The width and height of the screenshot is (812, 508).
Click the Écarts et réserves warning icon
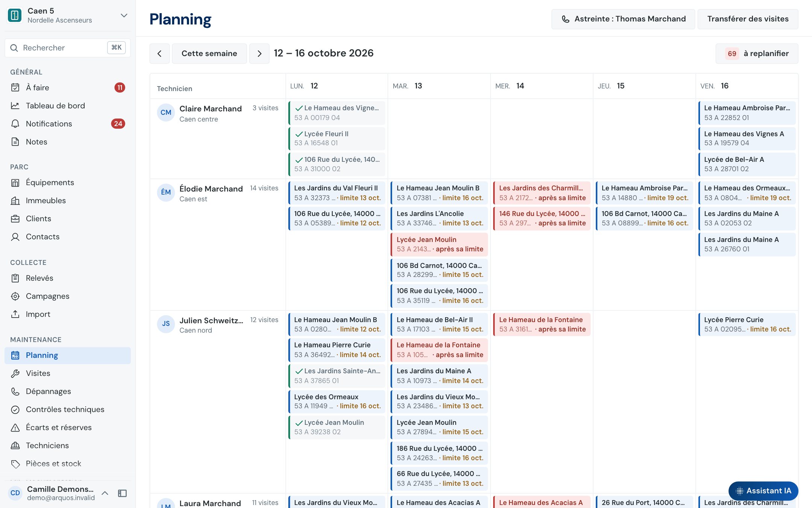click(15, 427)
